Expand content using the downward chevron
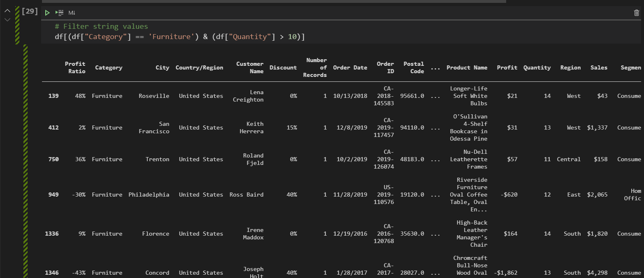Image resolution: width=644 pixels, height=278 pixels. click(7, 19)
